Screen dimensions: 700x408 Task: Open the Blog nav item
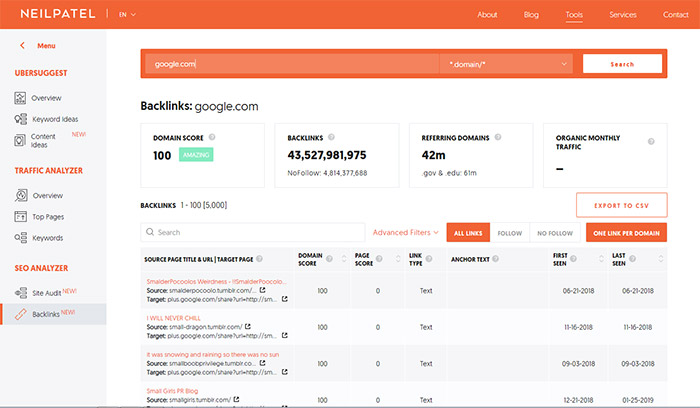(x=531, y=15)
